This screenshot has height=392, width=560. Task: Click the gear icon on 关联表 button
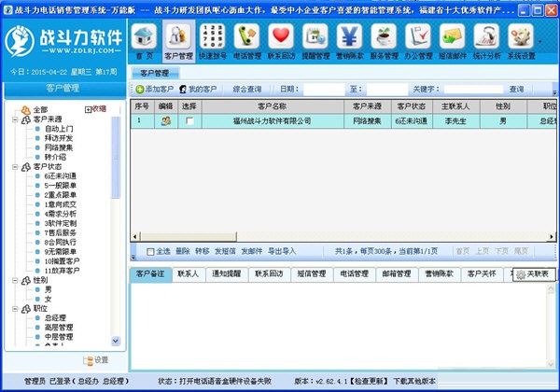click(x=521, y=274)
